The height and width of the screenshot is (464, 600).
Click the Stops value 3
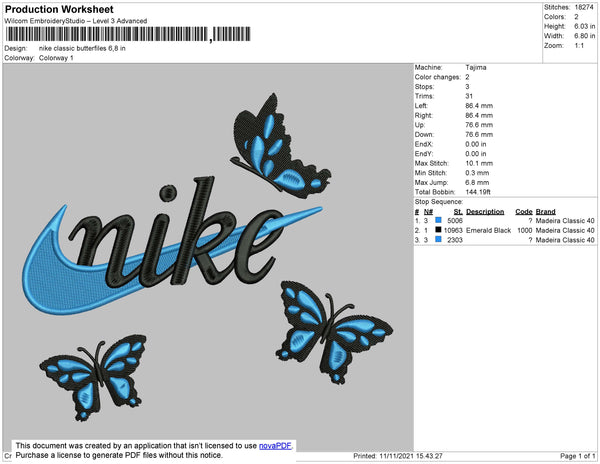click(x=467, y=86)
